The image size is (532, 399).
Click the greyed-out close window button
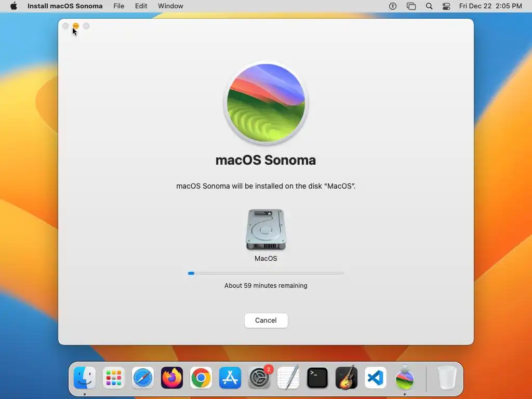pos(65,26)
